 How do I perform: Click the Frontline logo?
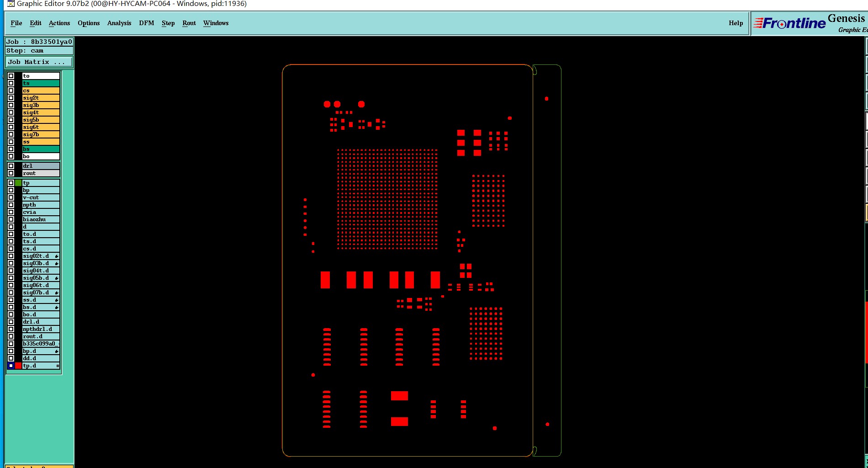point(789,23)
